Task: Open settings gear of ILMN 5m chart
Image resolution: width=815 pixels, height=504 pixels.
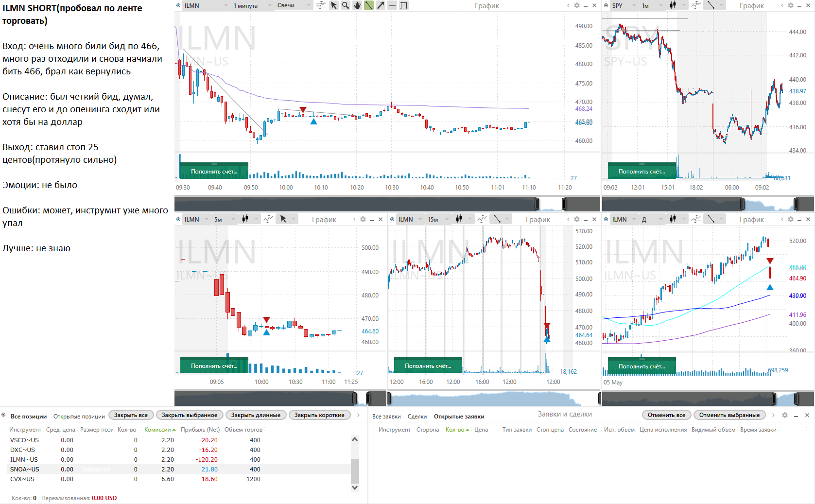Action: (x=363, y=219)
